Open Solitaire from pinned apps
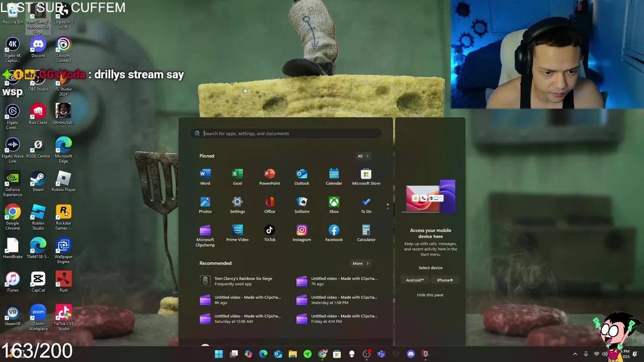 coord(302,205)
